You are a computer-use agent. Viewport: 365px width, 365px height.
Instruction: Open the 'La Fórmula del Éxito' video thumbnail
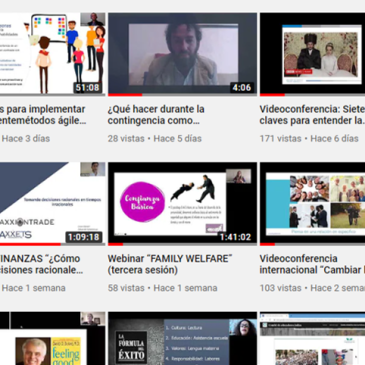pyautogui.click(x=182, y=338)
